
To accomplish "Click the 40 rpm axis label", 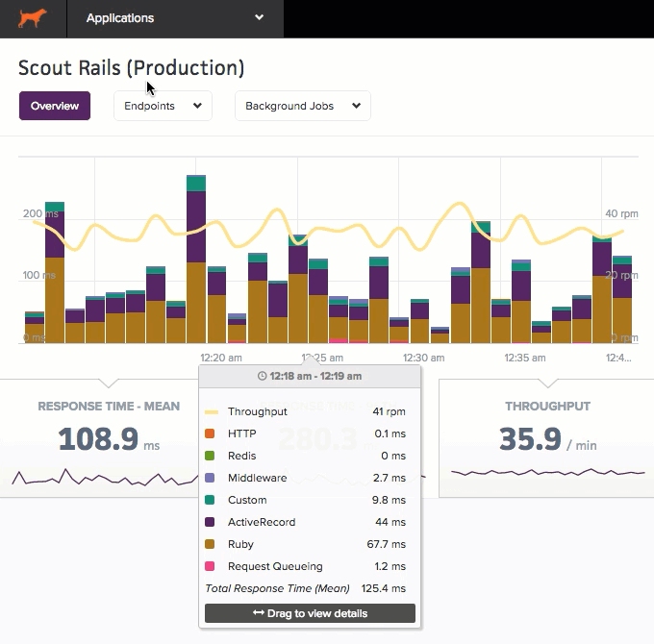I will tap(621, 213).
